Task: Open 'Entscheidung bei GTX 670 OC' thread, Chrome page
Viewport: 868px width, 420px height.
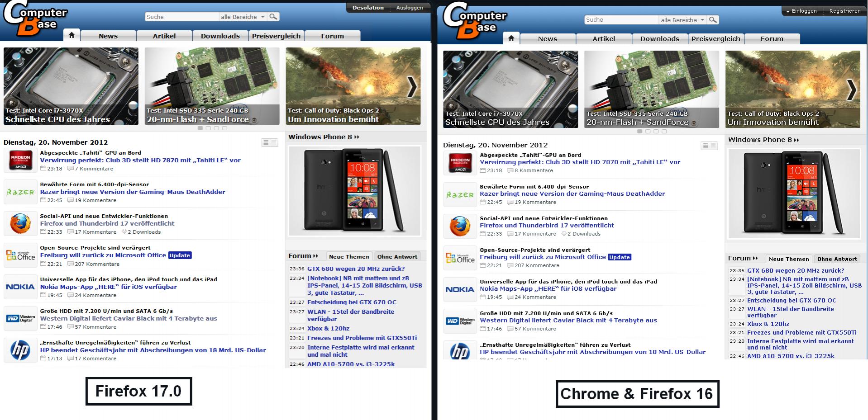Action: [x=792, y=300]
